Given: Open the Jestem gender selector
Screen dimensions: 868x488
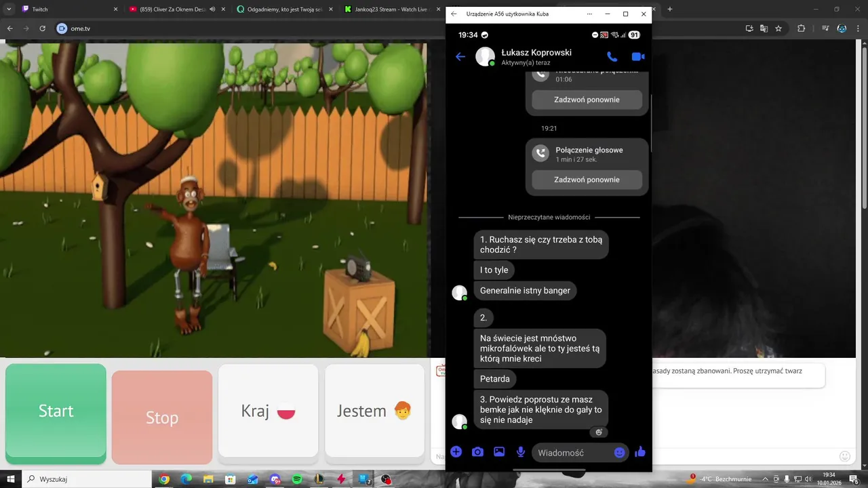Looking at the screenshot, I should click(x=375, y=411).
